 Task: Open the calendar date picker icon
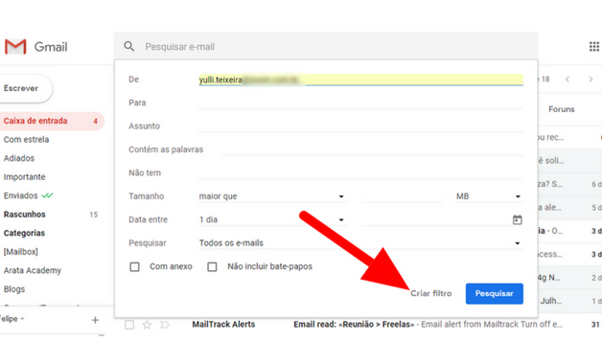pos(517,219)
